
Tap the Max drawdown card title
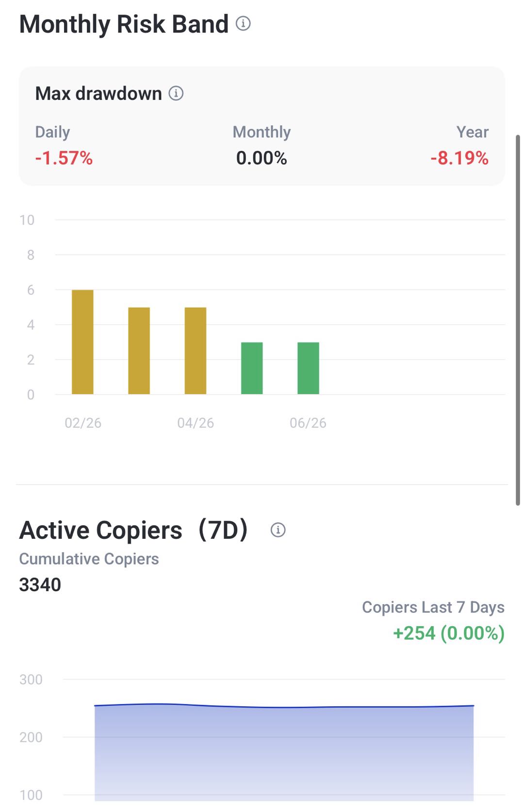click(x=98, y=93)
